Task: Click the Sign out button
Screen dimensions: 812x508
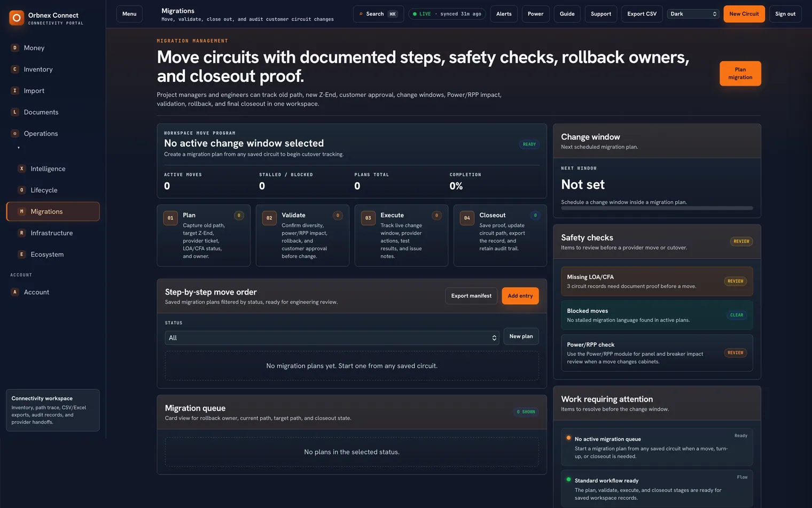Action: (785, 14)
